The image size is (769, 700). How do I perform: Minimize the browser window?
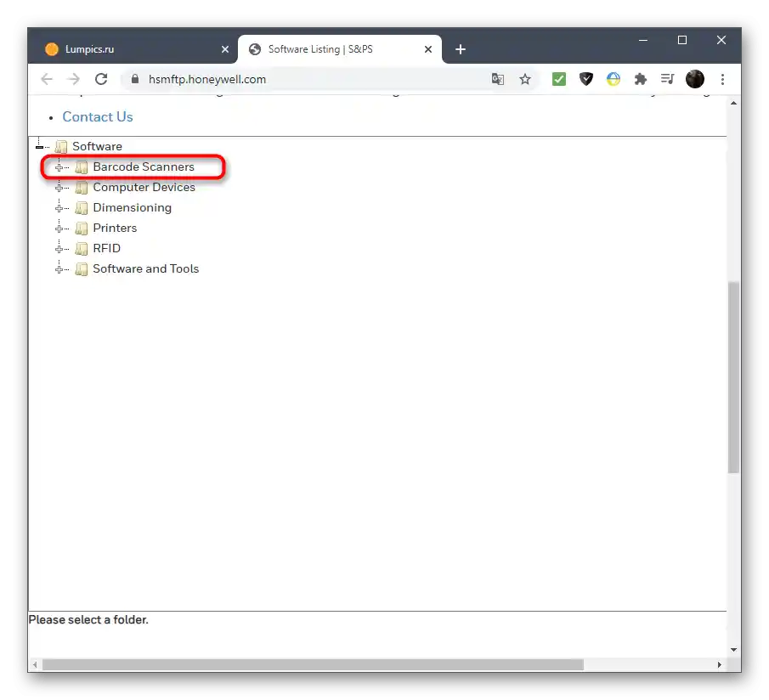(x=643, y=40)
